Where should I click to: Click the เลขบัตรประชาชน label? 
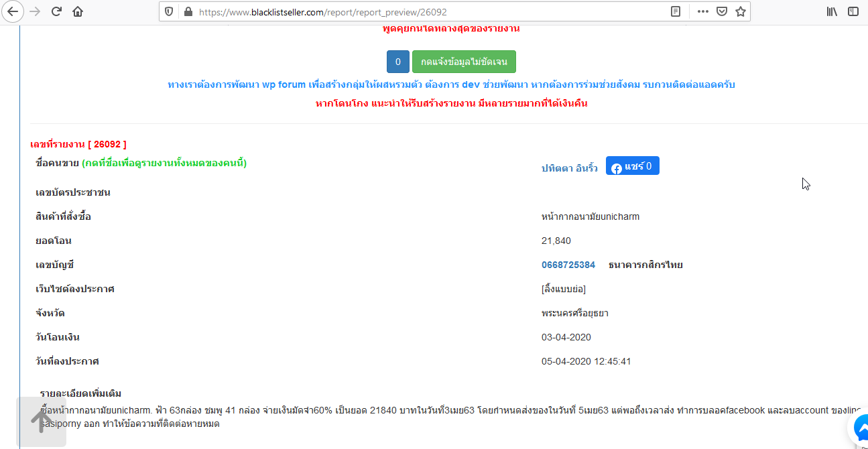73,192
